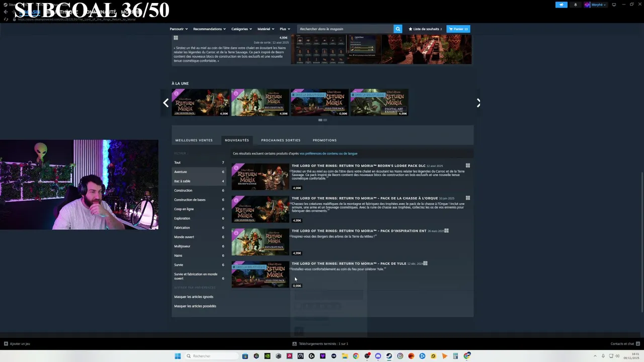
Task: Click the blue announcements megaphone button
Action: coord(561,5)
